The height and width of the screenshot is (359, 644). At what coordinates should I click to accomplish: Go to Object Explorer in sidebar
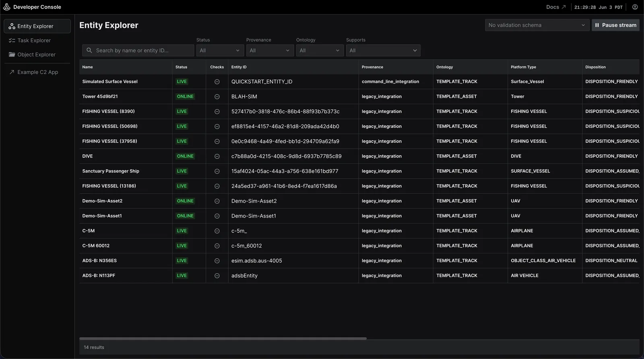pyautogui.click(x=37, y=54)
